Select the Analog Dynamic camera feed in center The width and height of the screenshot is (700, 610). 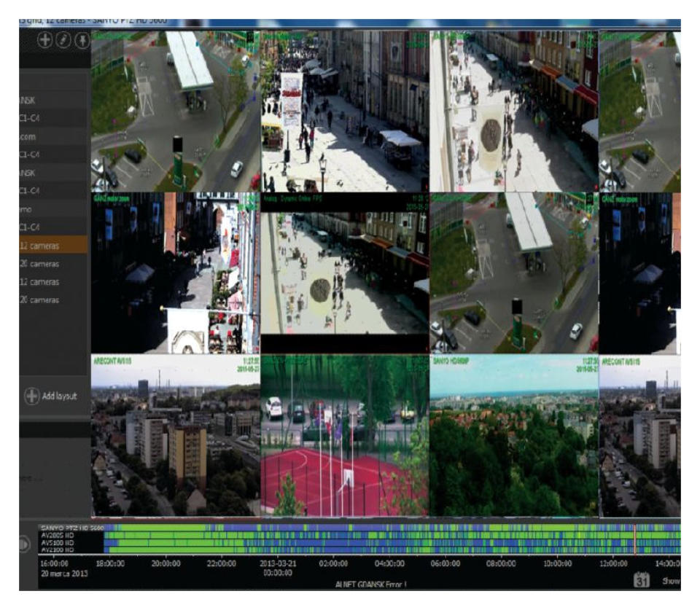pos(344,273)
